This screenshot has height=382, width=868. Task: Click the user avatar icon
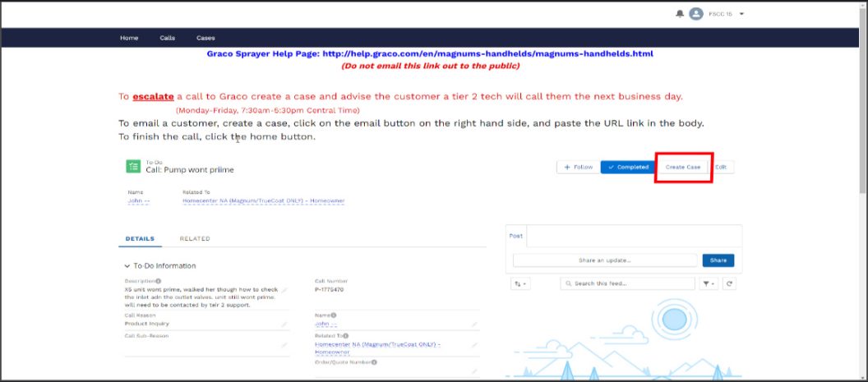(x=696, y=14)
